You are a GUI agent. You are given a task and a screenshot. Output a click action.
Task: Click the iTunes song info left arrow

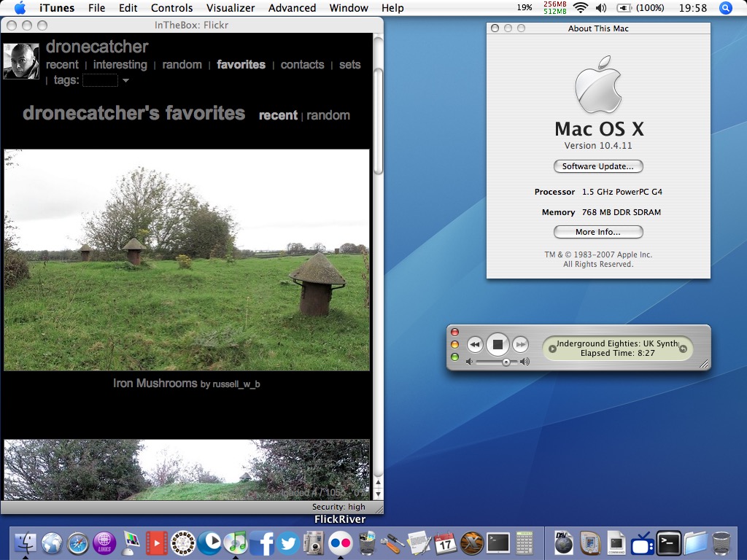(x=552, y=349)
